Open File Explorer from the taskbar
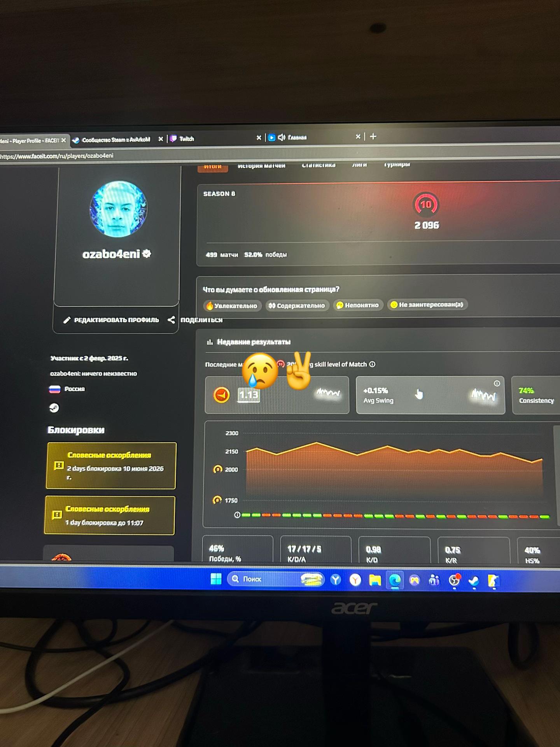The image size is (560, 747). coord(375,580)
